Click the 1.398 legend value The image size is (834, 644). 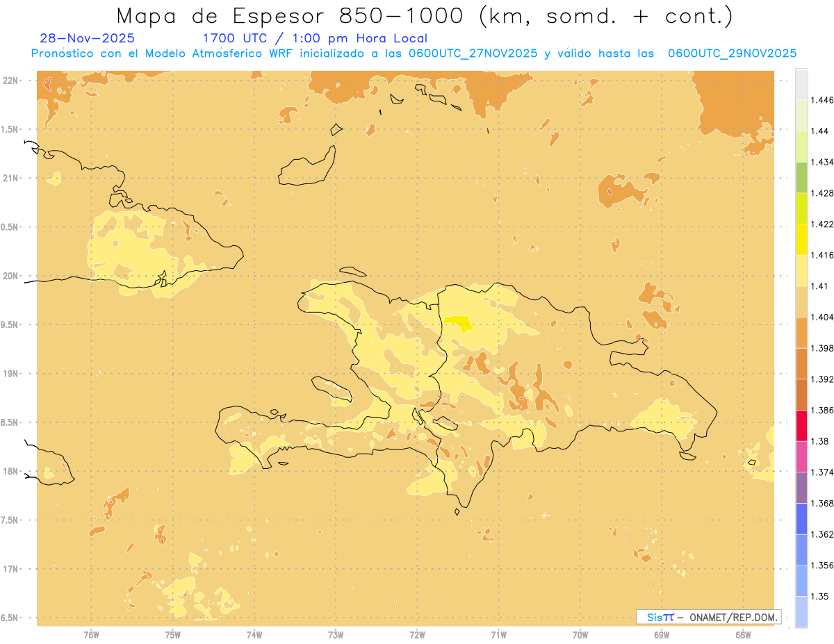pyautogui.click(x=822, y=348)
